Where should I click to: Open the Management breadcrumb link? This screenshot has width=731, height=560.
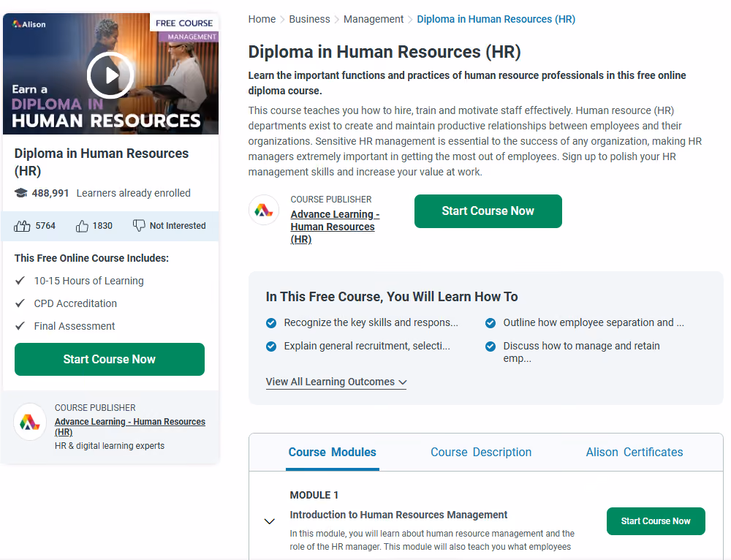coord(374,19)
